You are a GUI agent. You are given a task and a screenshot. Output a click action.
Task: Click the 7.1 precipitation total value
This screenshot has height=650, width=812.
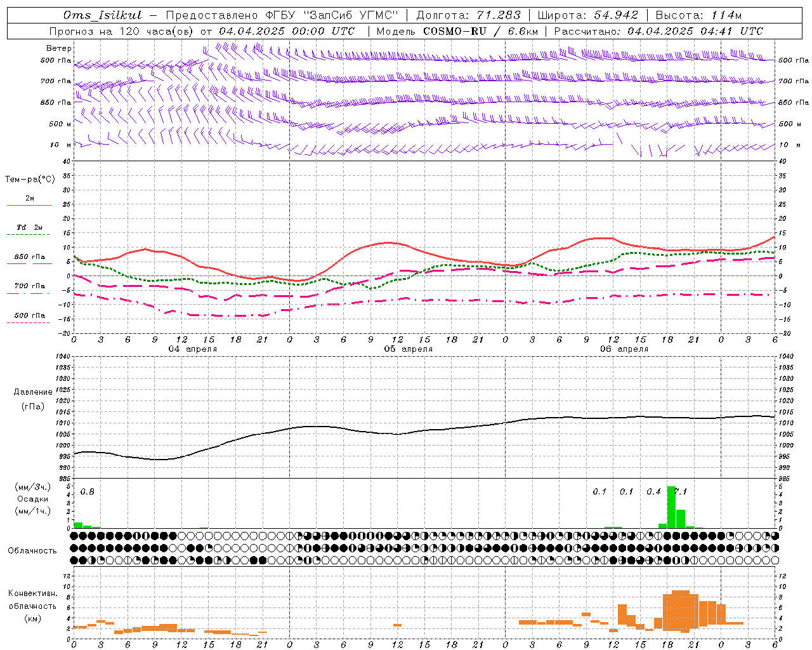pyautogui.click(x=681, y=492)
